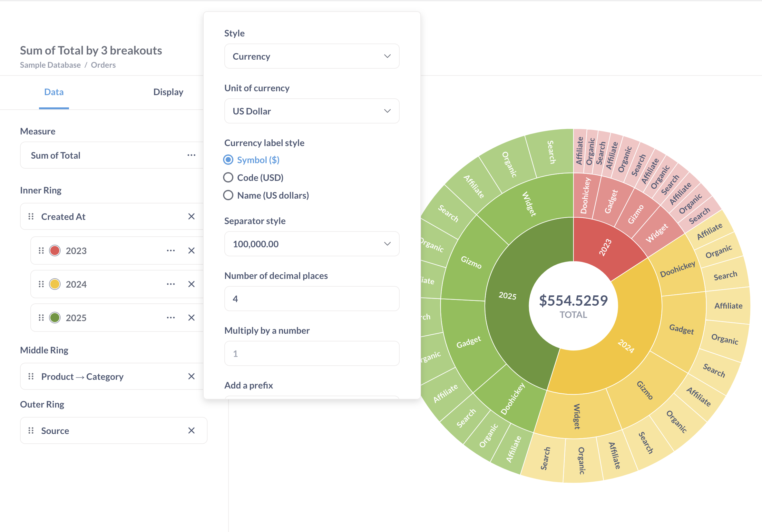Remove the 2024 row with X
This screenshot has width=762, height=532.
[x=191, y=284]
